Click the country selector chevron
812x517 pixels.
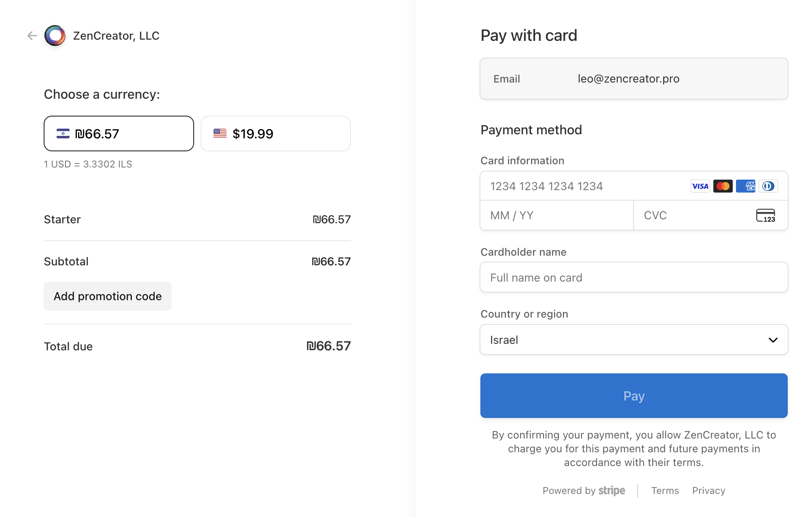click(x=773, y=340)
